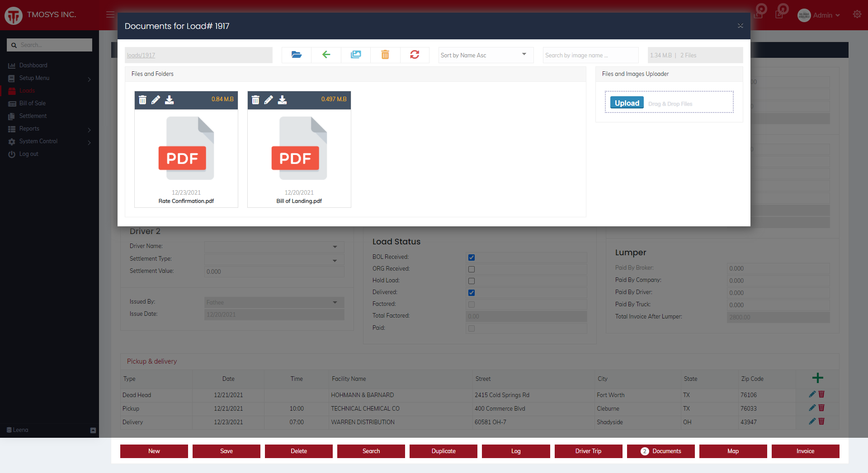The height and width of the screenshot is (473, 868).
Task: Open Driver 2 Driver Name dropdown
Action: pyautogui.click(x=274, y=247)
